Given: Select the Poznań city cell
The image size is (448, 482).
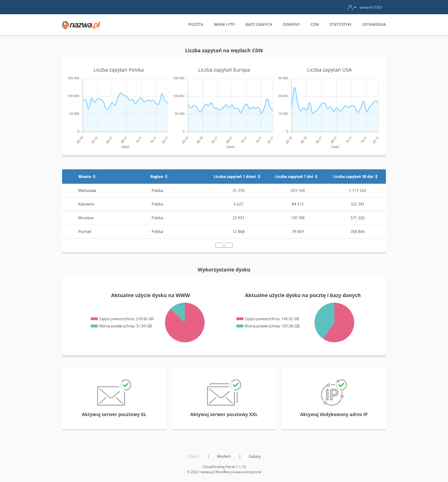Looking at the screenshot, I should [85, 231].
